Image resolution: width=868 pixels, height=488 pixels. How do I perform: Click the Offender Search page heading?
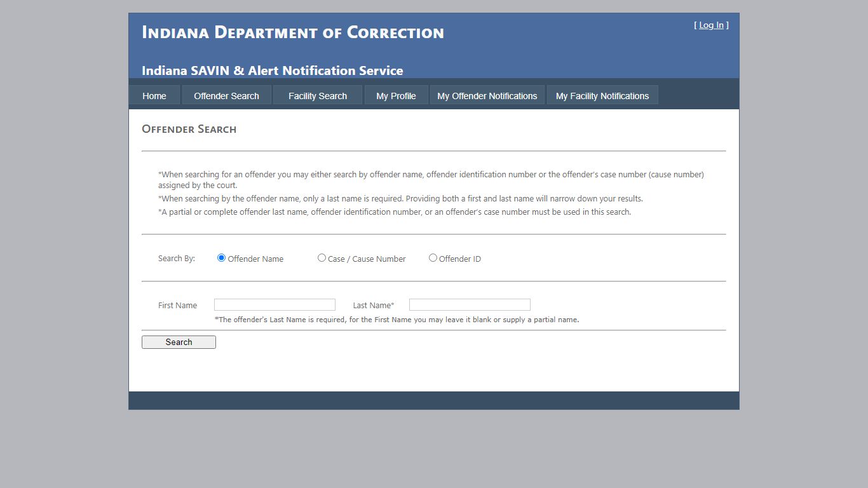(189, 129)
